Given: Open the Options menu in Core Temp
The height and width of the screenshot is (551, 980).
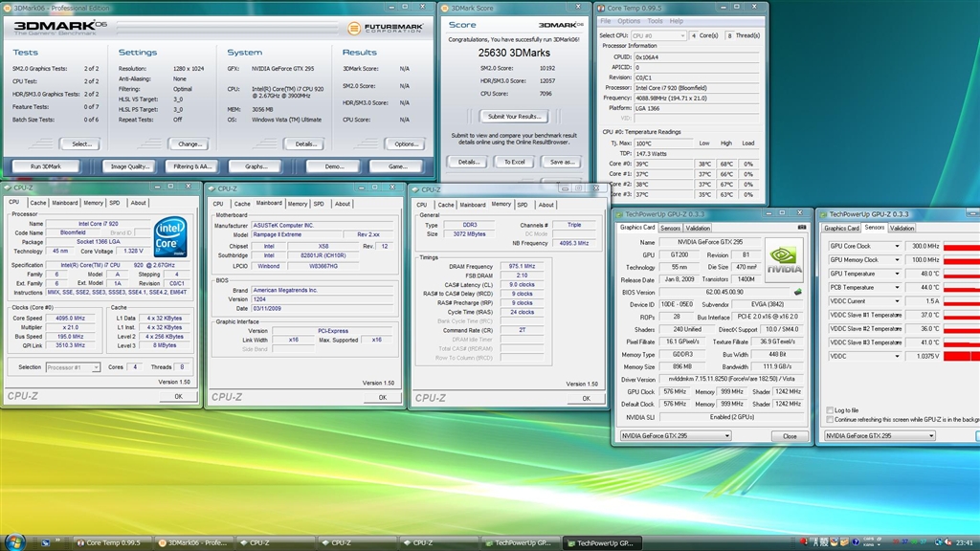Looking at the screenshot, I should [x=629, y=20].
